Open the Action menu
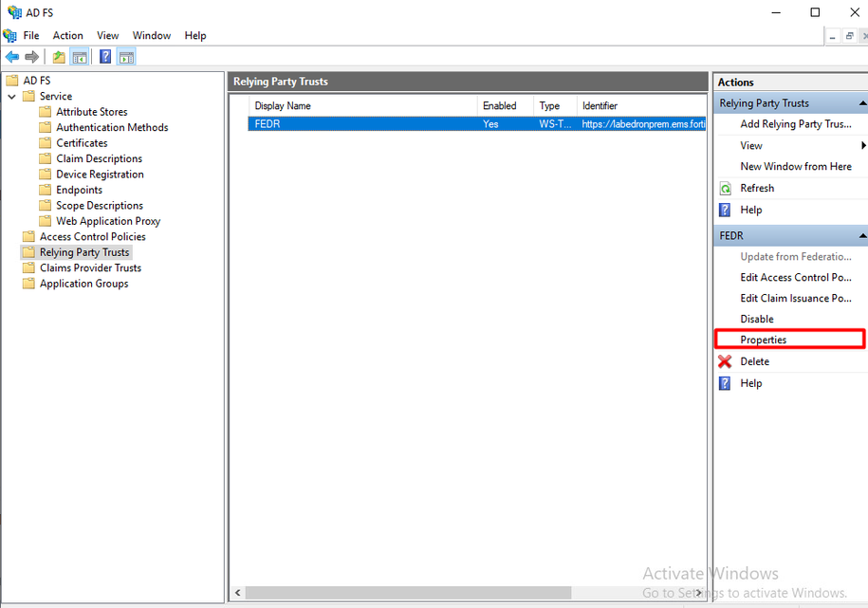The image size is (868, 608). (67, 35)
